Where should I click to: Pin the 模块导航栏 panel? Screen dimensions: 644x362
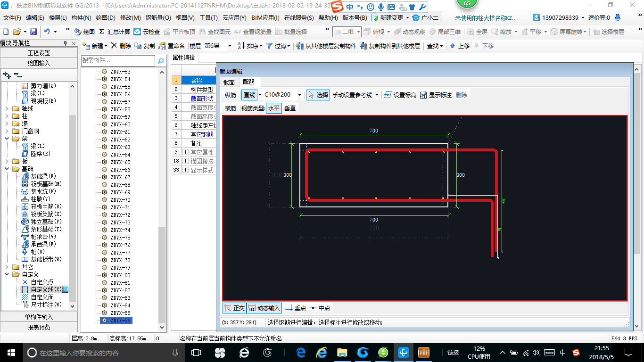point(66,43)
